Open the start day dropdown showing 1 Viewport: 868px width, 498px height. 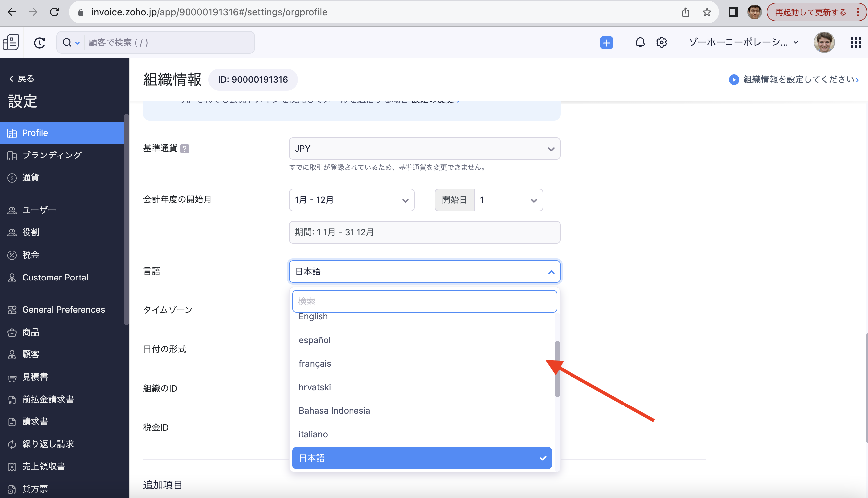tap(508, 200)
